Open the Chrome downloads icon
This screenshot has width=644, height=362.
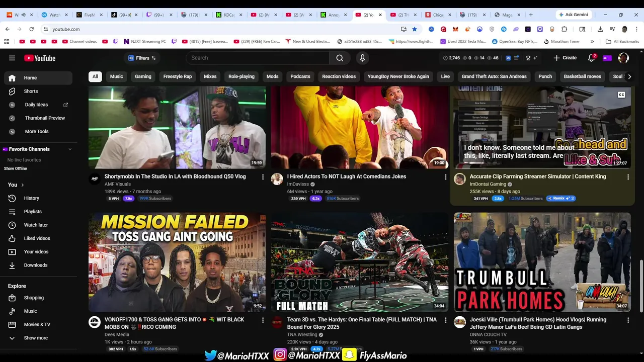click(x=600, y=29)
